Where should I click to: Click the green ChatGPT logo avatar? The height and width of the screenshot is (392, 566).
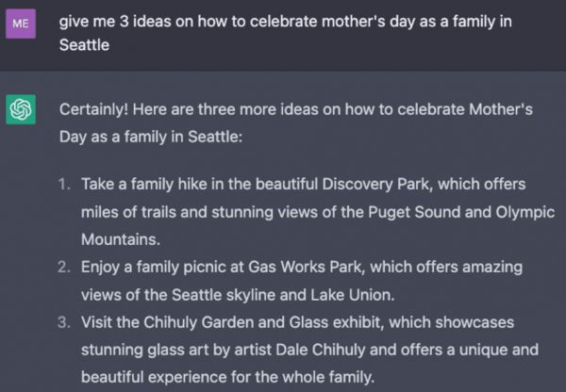tap(21, 111)
